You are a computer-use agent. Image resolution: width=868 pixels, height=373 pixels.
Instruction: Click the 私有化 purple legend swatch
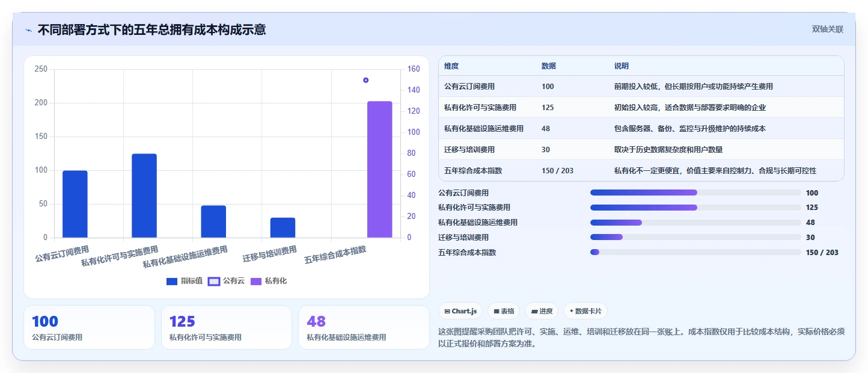(256, 281)
